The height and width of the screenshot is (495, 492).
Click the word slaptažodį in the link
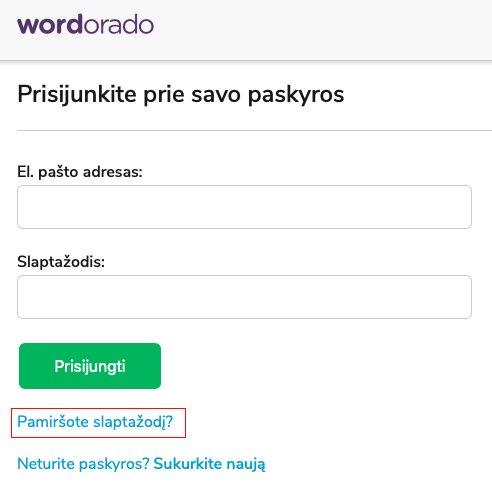(x=133, y=422)
